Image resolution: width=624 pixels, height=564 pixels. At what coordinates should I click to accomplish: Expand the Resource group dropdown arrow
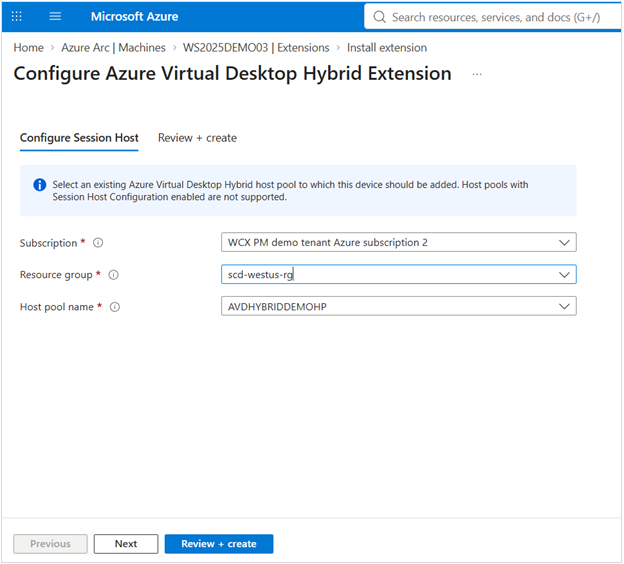(564, 275)
